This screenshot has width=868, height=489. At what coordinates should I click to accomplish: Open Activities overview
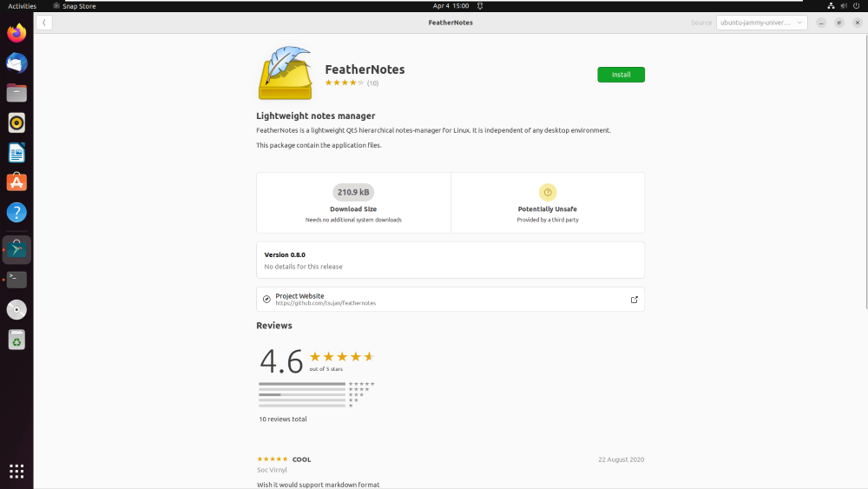click(x=23, y=6)
